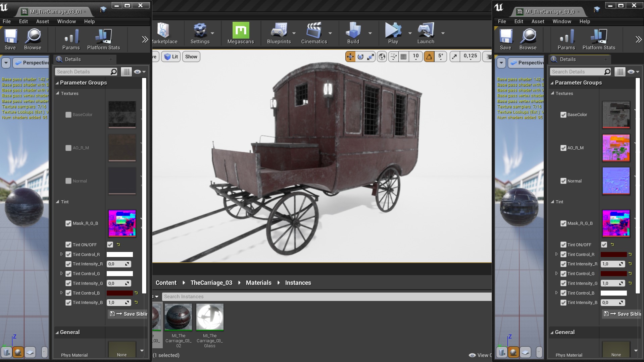Select the rotate gizmo tool

360,57
